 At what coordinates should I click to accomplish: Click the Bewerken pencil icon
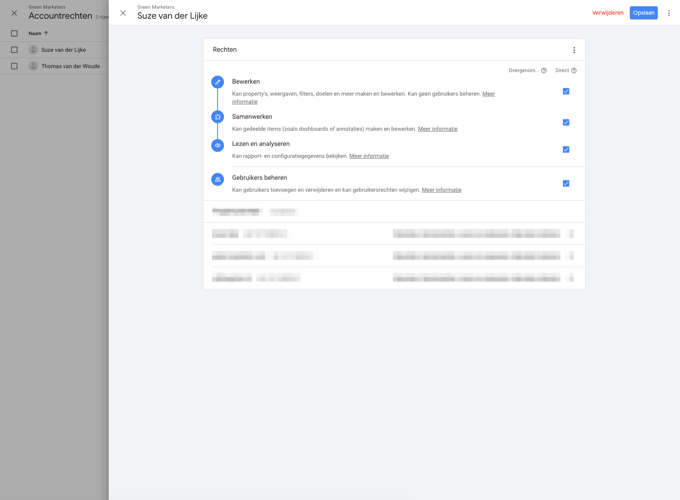(x=217, y=82)
